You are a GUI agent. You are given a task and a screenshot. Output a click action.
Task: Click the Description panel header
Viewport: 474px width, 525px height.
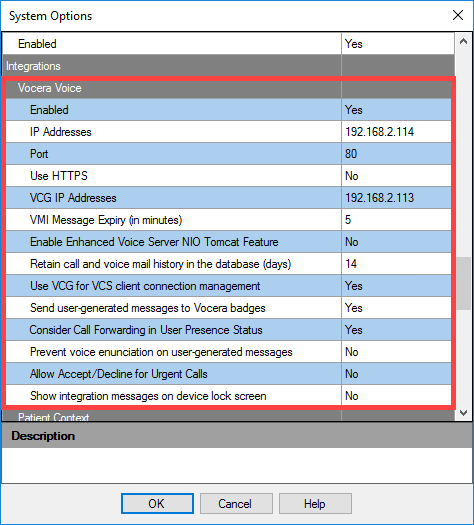[x=237, y=436]
